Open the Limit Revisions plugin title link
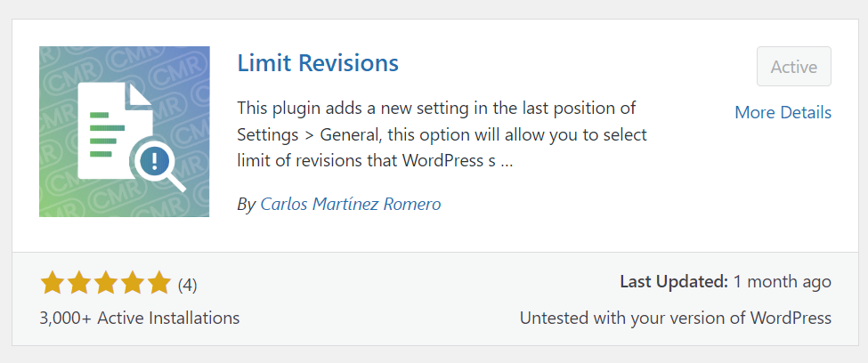The height and width of the screenshot is (363, 868). (318, 63)
